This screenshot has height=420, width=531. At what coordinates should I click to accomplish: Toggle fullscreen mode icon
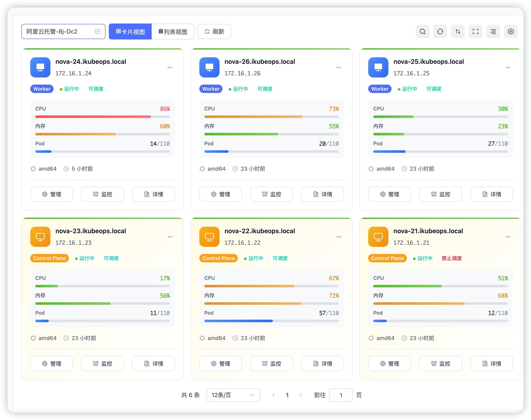pos(475,31)
